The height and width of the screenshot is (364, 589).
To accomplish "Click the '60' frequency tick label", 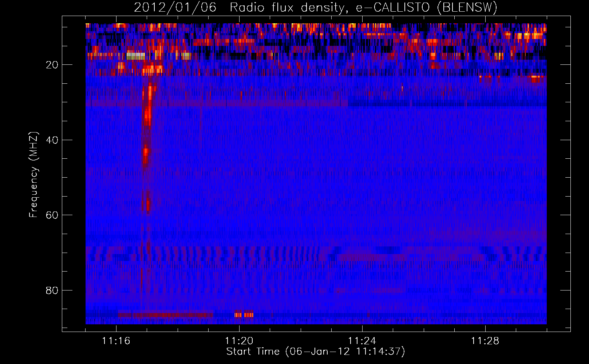I will tap(52, 215).
